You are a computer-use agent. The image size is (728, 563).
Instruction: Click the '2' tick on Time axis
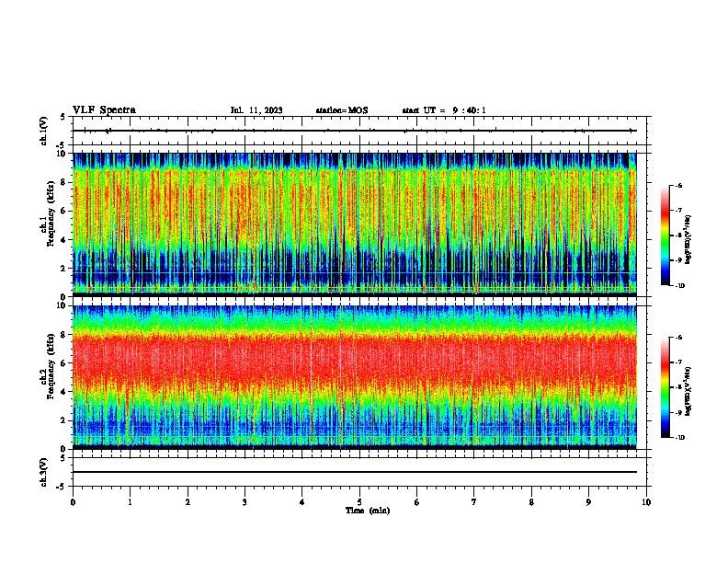[x=188, y=502]
